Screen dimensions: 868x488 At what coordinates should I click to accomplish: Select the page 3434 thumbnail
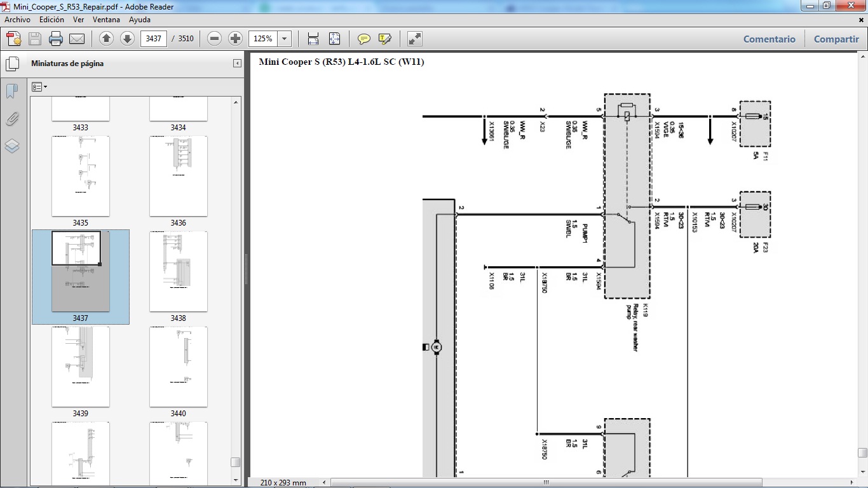tap(179, 109)
